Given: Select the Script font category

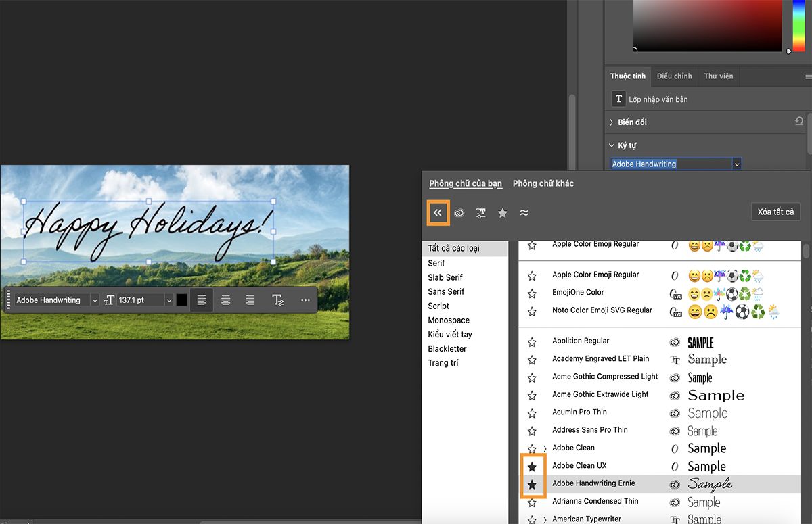Looking at the screenshot, I should pos(438,306).
